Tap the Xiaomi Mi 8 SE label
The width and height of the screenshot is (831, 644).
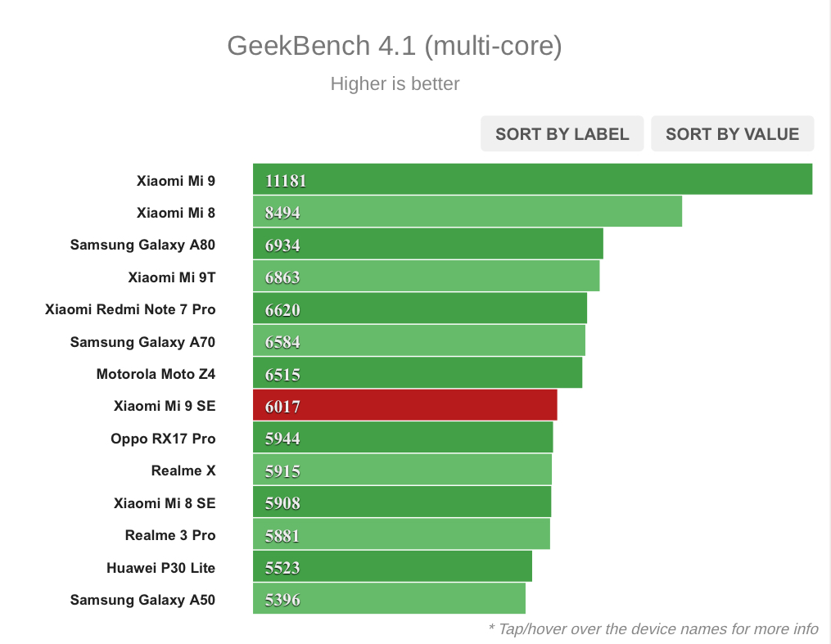pos(165,503)
